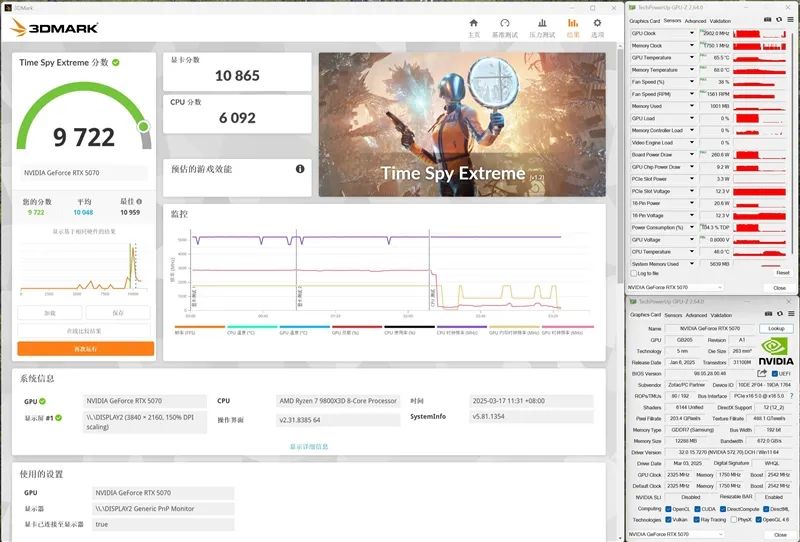Viewport: 800px width, 542px height.
Task: Open the Board Power Draw sensor dropdown arrow
Action: [x=692, y=154]
